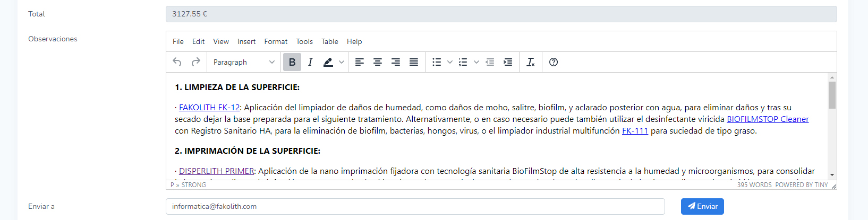868x220 pixels.
Task: Align text to the left
Action: coord(360,62)
